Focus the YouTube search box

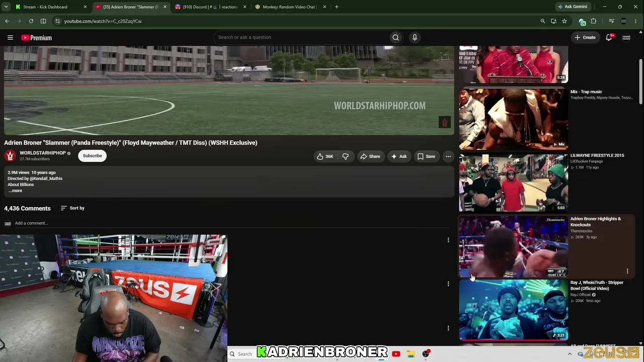pyautogui.click(x=302, y=37)
